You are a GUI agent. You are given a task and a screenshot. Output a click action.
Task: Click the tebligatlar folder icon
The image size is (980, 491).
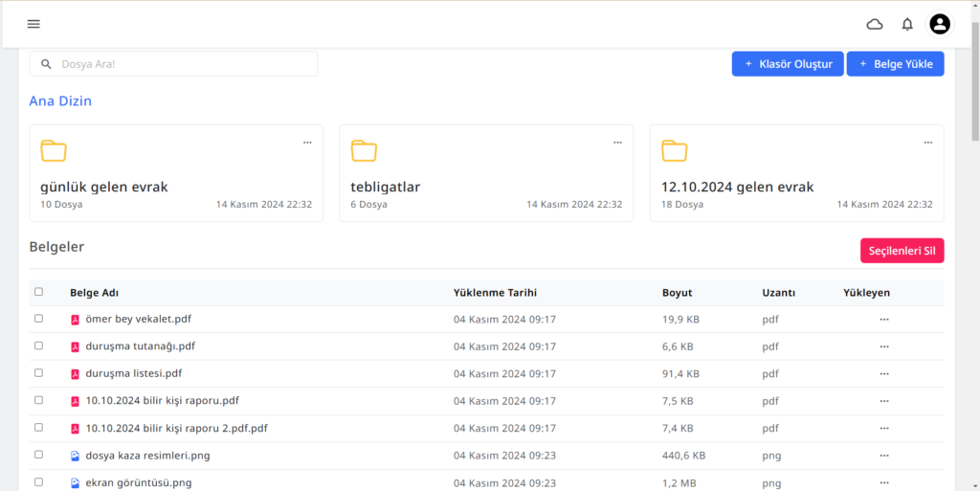tap(364, 150)
